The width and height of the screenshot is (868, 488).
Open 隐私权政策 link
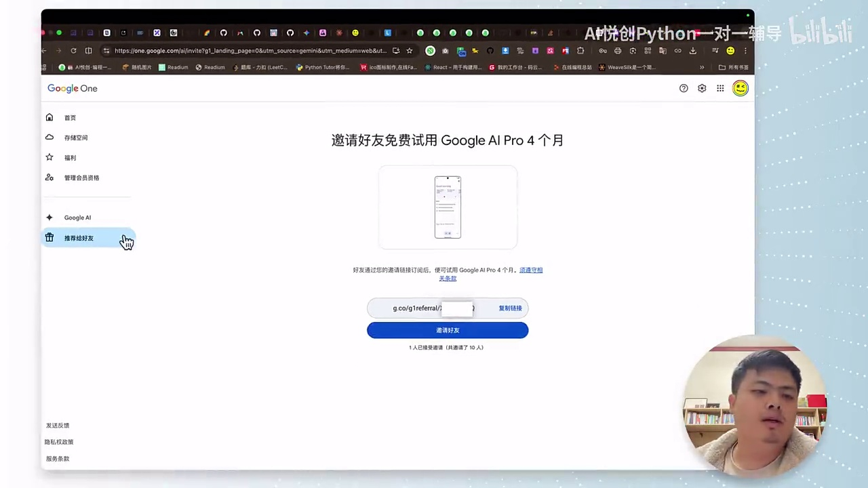pyautogui.click(x=59, y=442)
